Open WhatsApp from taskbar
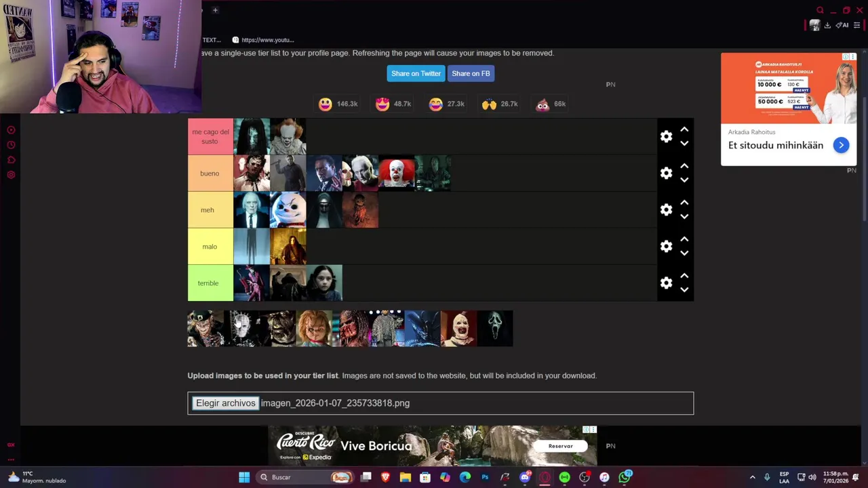 coord(624,477)
